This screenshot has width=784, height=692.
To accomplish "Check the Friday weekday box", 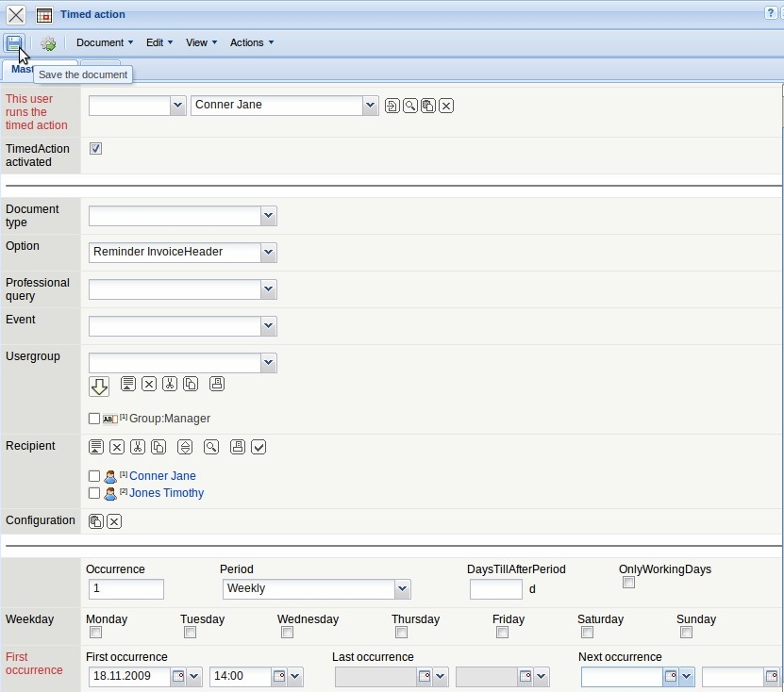I will point(502,633).
